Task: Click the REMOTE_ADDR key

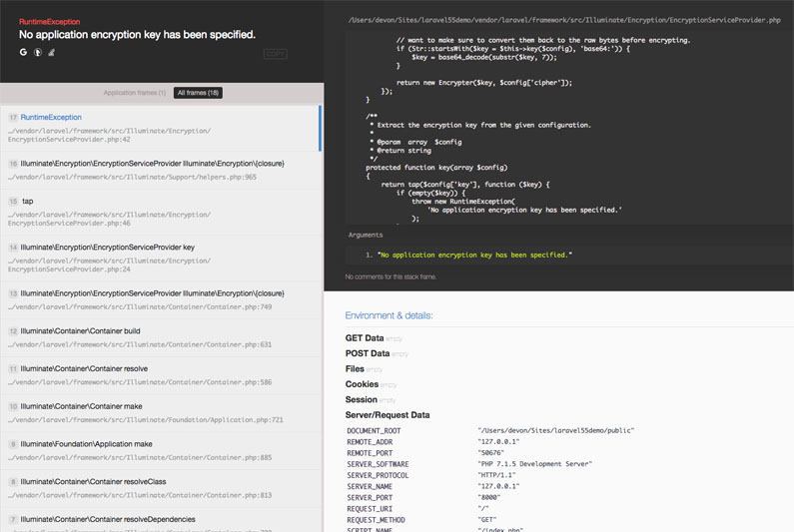Action: (x=370, y=442)
